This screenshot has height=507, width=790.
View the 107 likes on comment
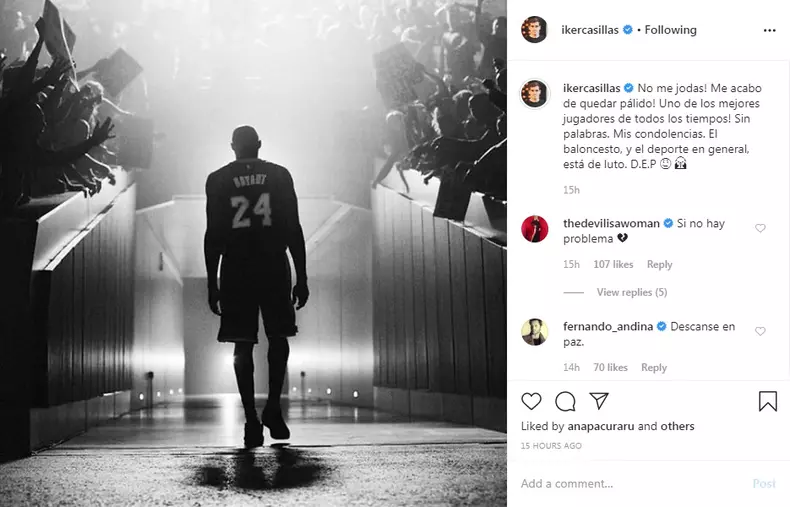point(613,265)
